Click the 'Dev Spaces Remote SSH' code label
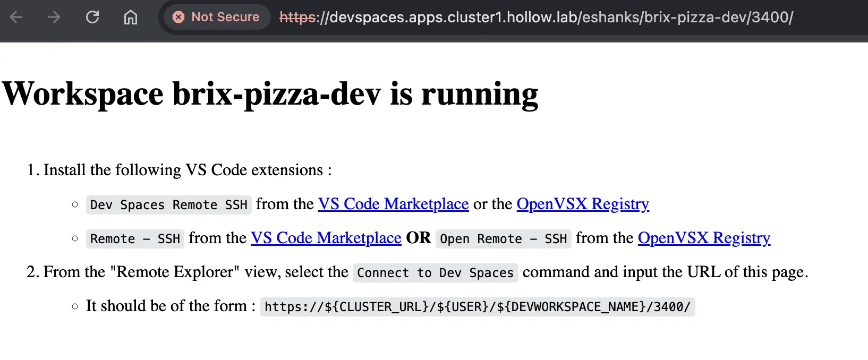Viewport: 868px width, 360px height. (x=169, y=205)
